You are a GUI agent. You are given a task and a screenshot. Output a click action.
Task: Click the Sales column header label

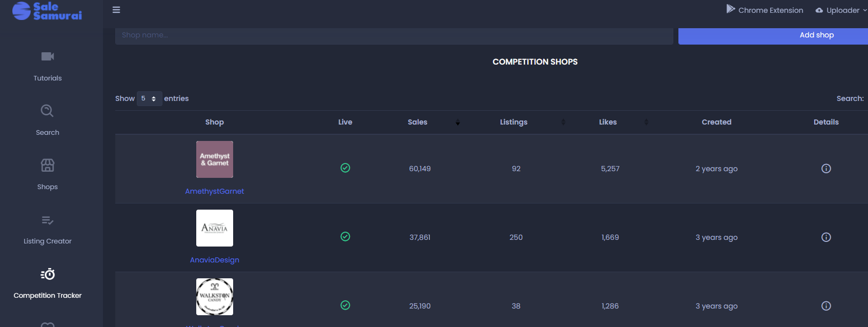coord(418,122)
